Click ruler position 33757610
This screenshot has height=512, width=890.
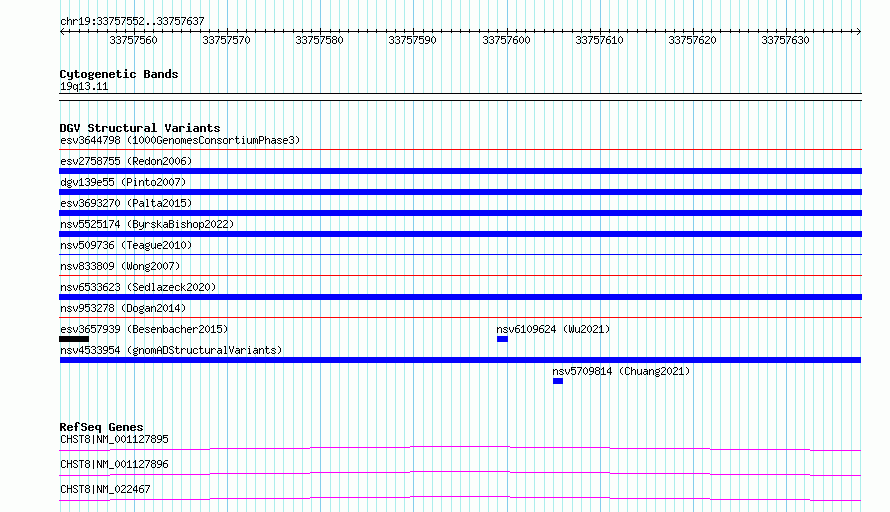[599, 40]
